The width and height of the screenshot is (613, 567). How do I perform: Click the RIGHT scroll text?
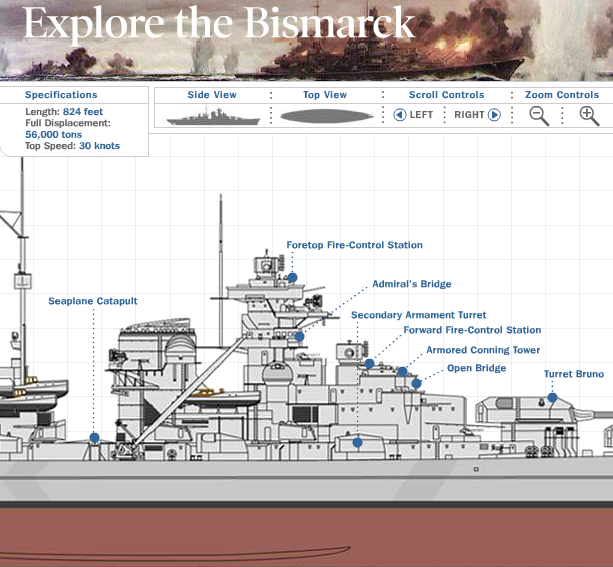469,115
